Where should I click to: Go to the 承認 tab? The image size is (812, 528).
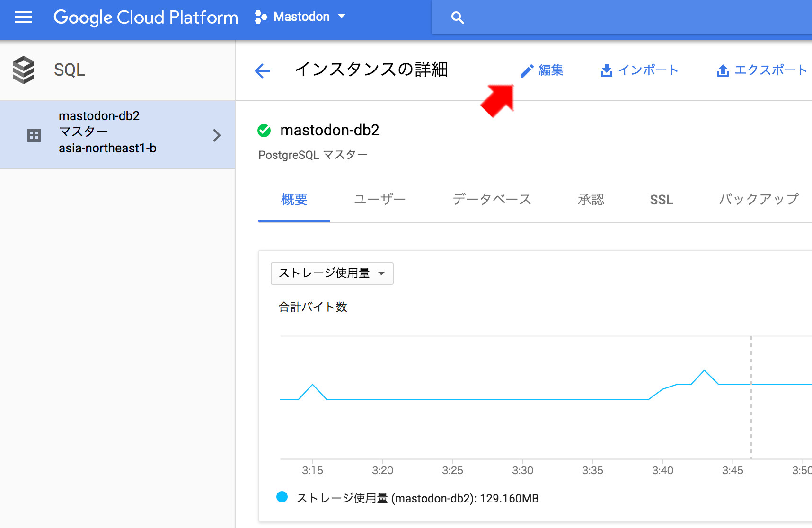[591, 200]
